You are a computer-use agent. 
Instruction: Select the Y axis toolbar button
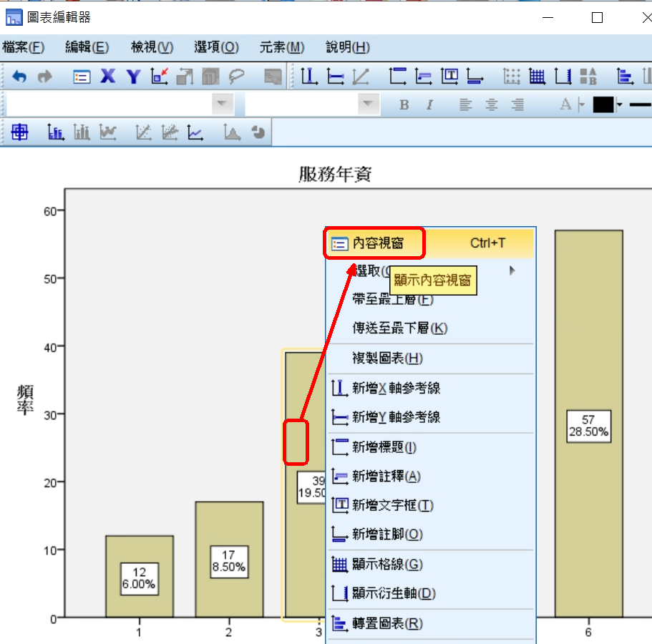[x=133, y=77]
